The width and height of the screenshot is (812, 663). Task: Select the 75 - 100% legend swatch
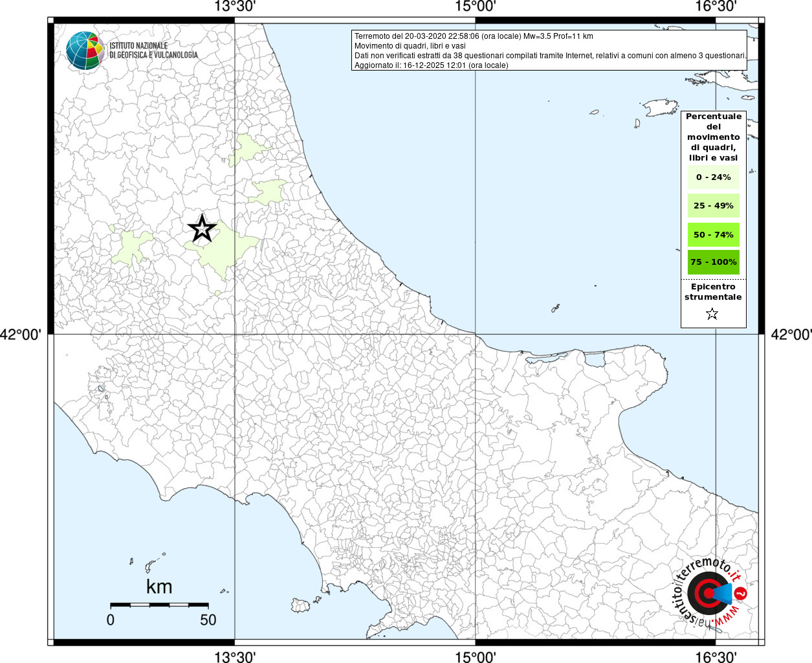[714, 262]
